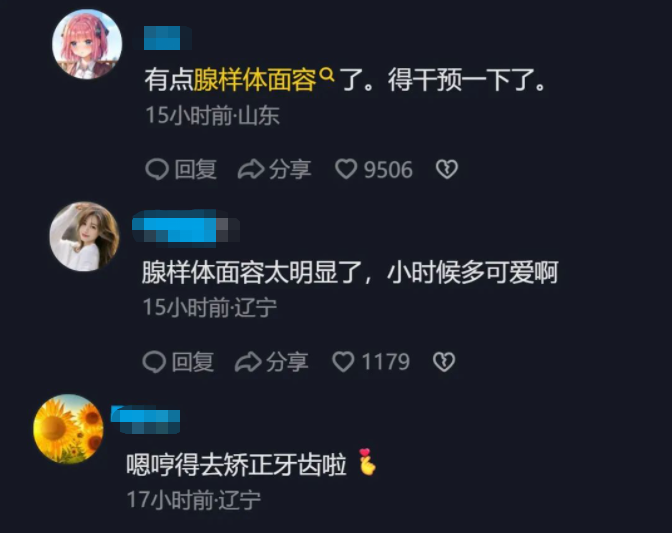Select the comment 嗯哼得去矫正牙齿啦
The image size is (672, 533).
(x=251, y=464)
